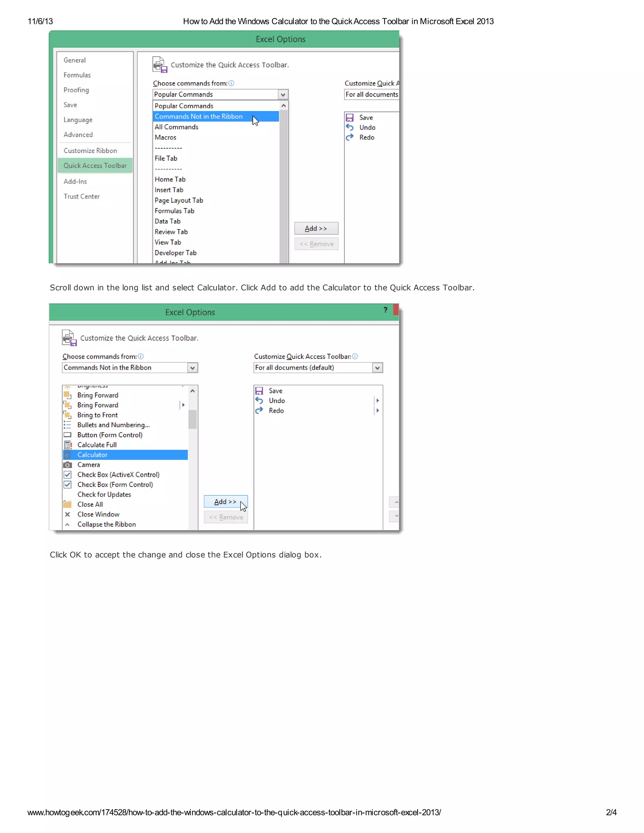644x833 pixels.
Task: Click the Undo icon in second dialog
Action: (x=259, y=400)
